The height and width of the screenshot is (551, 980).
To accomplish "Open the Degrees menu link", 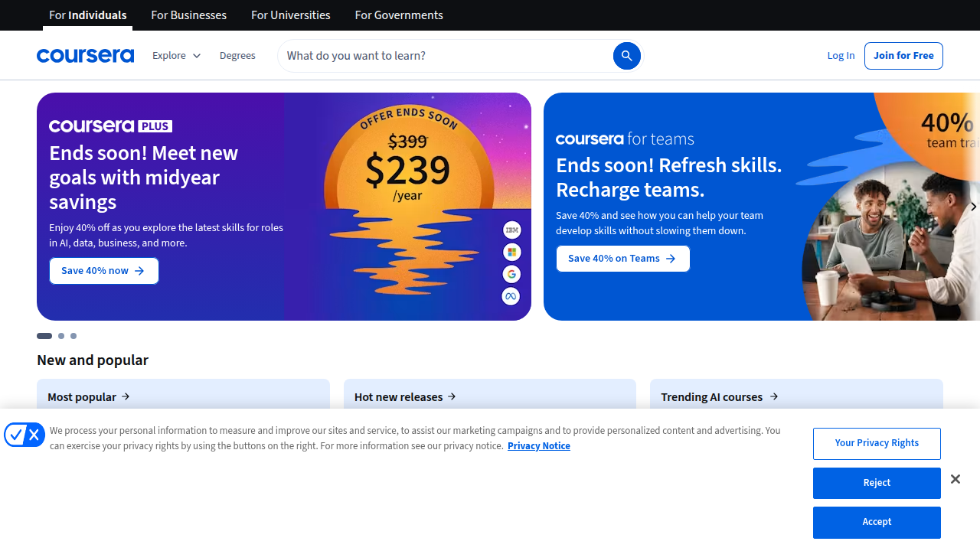I will (x=237, y=56).
